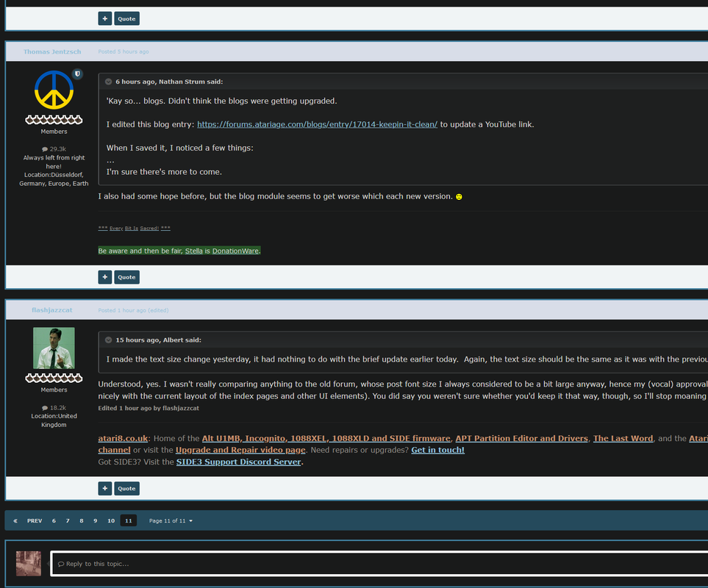Click your own avatar beside the reply box

[29, 564]
